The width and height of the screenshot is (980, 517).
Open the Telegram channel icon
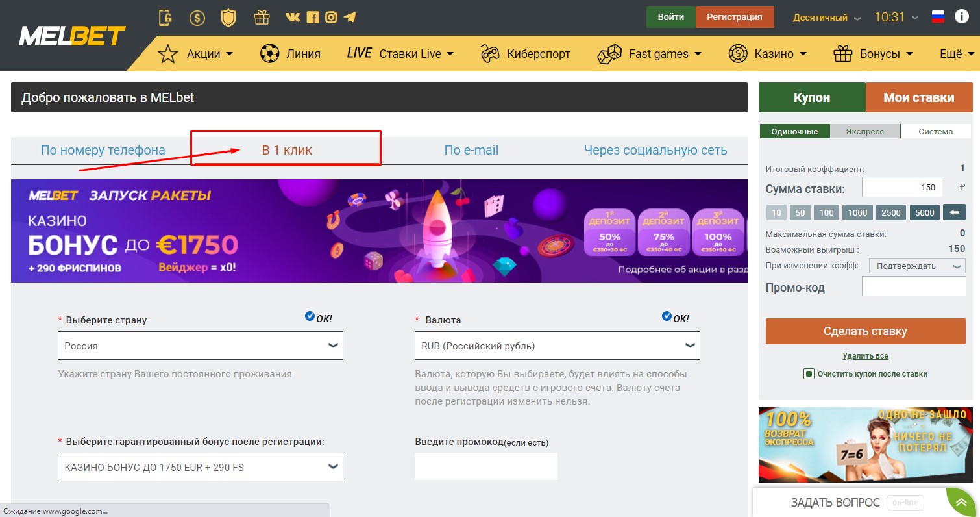pyautogui.click(x=350, y=18)
